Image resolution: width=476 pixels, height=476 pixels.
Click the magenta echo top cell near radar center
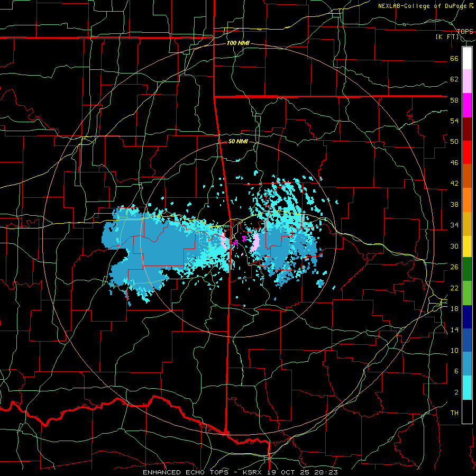(x=244, y=239)
